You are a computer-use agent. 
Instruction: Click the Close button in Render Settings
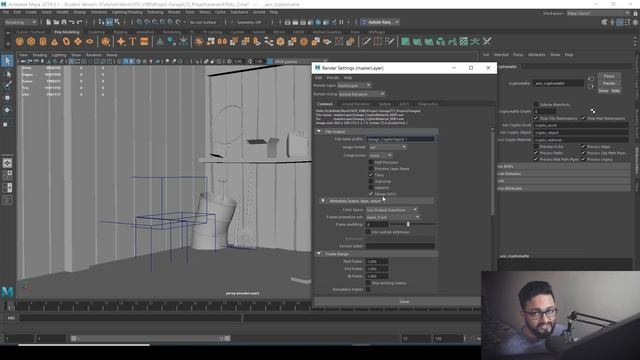[x=404, y=302]
